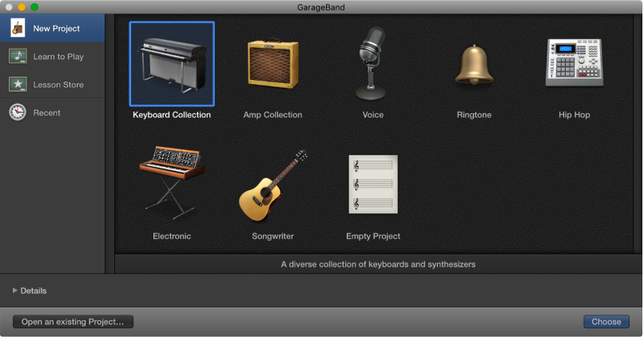Select the Ringtone bell icon
The width and height of the screenshot is (644, 337).
(474, 65)
